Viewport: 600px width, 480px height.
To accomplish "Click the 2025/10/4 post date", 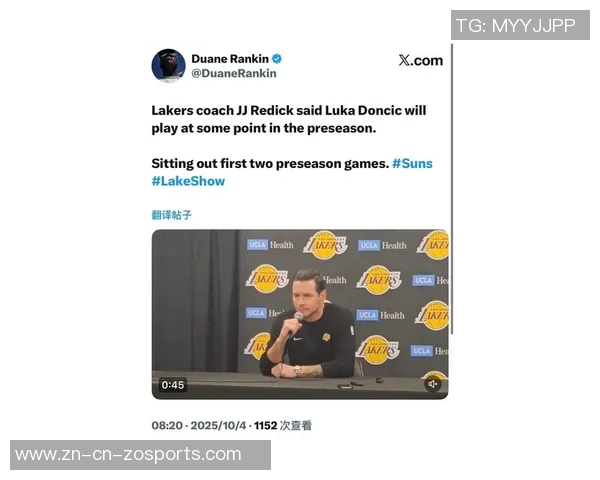I will (x=218, y=425).
